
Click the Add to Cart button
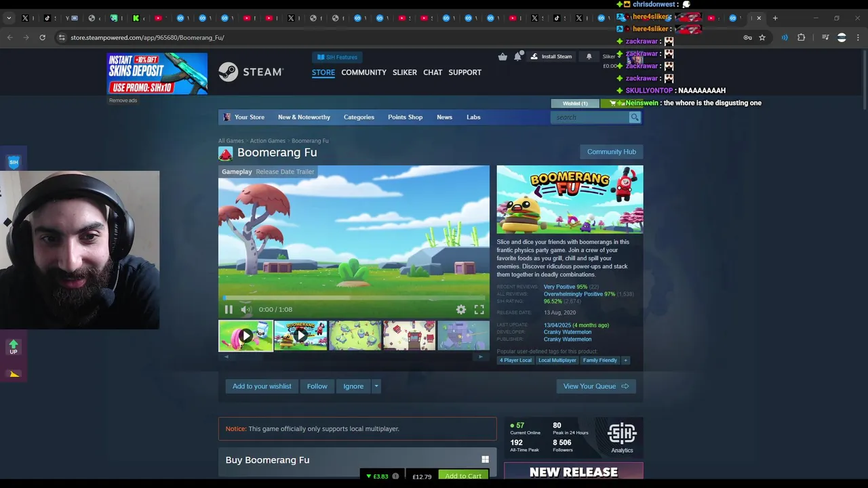pos(463,476)
